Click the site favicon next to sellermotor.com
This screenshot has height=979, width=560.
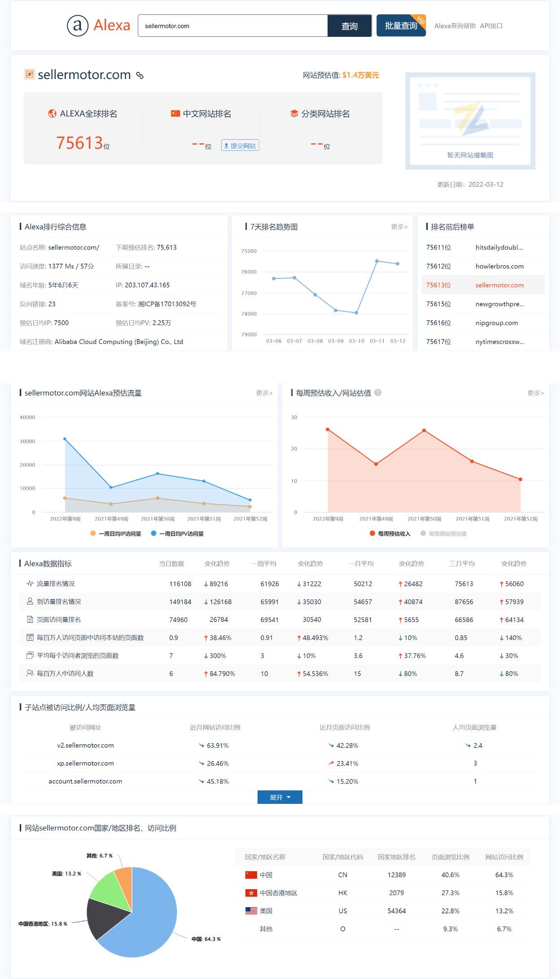pos(30,74)
